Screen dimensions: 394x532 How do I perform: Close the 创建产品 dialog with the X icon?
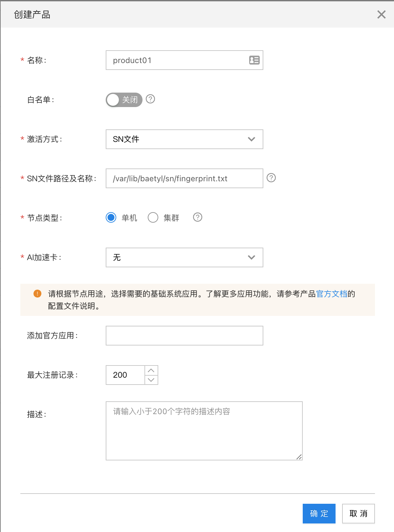point(381,14)
